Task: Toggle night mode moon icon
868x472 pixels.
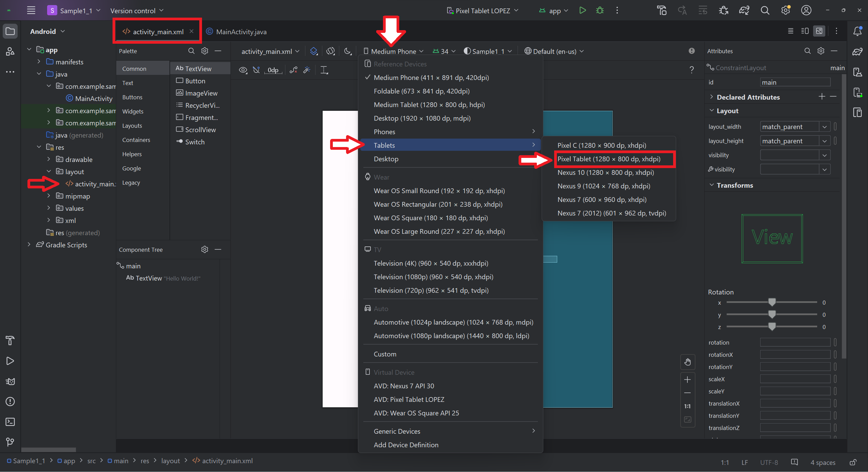Action: [347, 51]
